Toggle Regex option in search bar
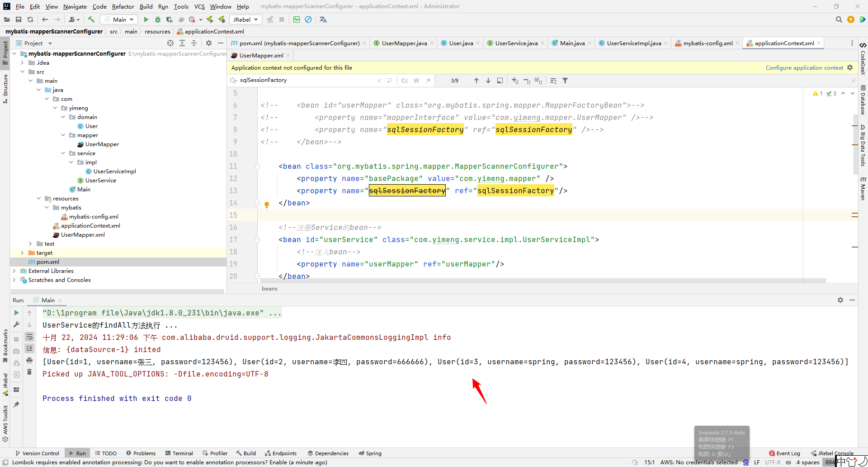 [x=428, y=81]
